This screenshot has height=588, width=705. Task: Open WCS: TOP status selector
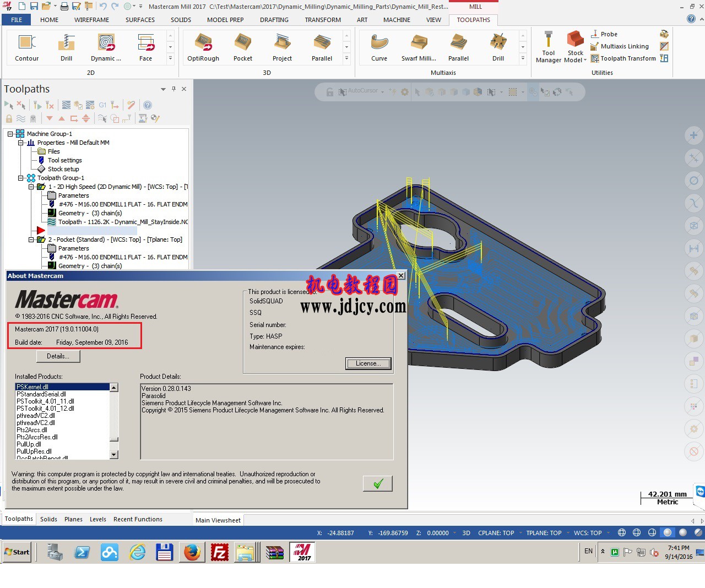point(588,533)
